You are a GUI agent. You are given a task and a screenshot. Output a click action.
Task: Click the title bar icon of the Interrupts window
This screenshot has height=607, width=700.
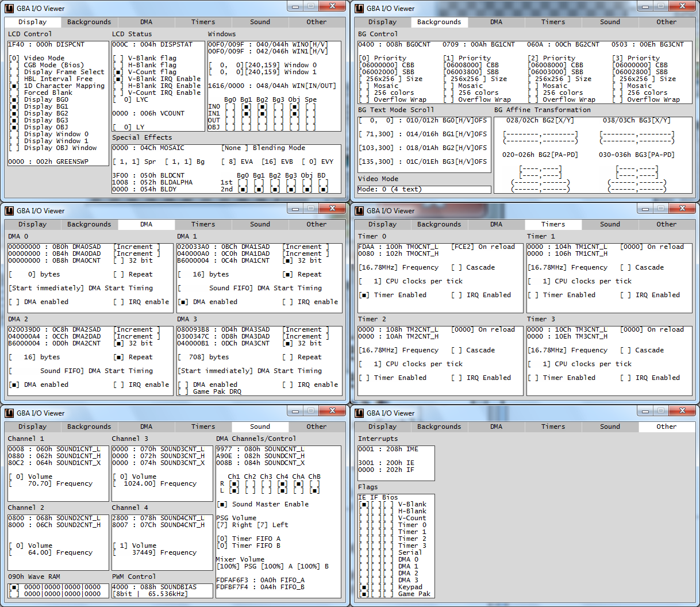[359, 413]
